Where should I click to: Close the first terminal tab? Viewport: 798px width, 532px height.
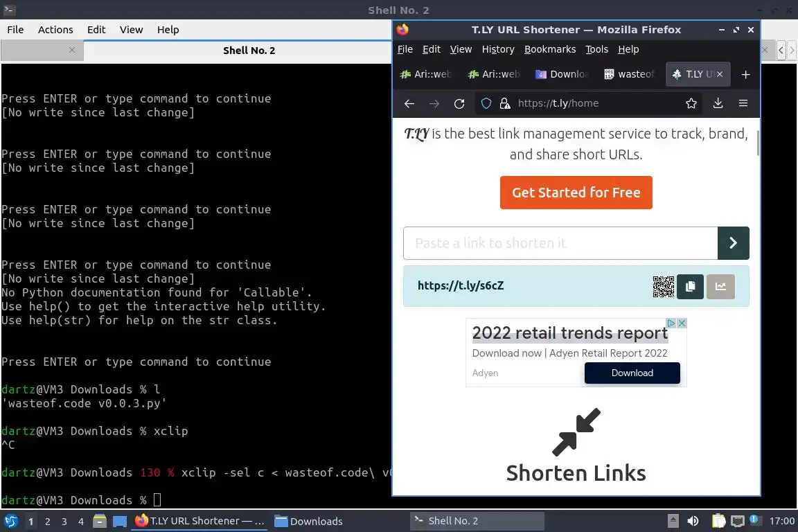point(72,50)
